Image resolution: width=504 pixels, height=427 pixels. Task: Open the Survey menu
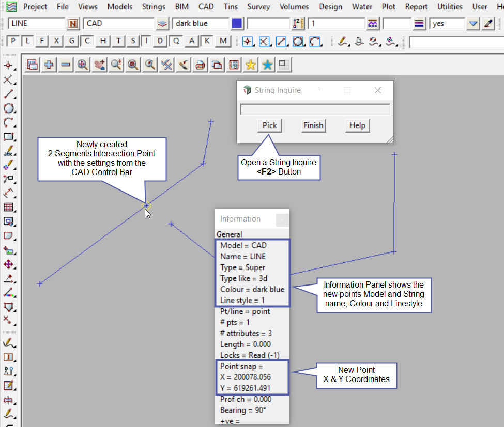258,7
